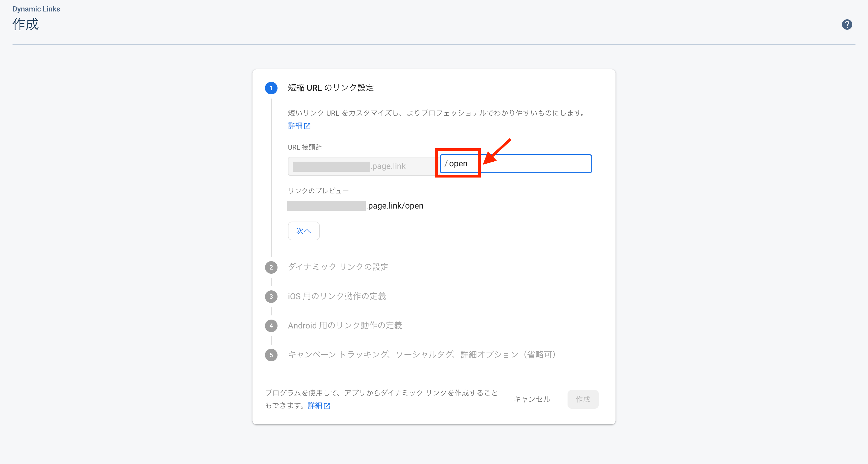This screenshot has height=464, width=868.
Task: Expand iOS 用のリンク動作の定義 step
Action: (337, 296)
